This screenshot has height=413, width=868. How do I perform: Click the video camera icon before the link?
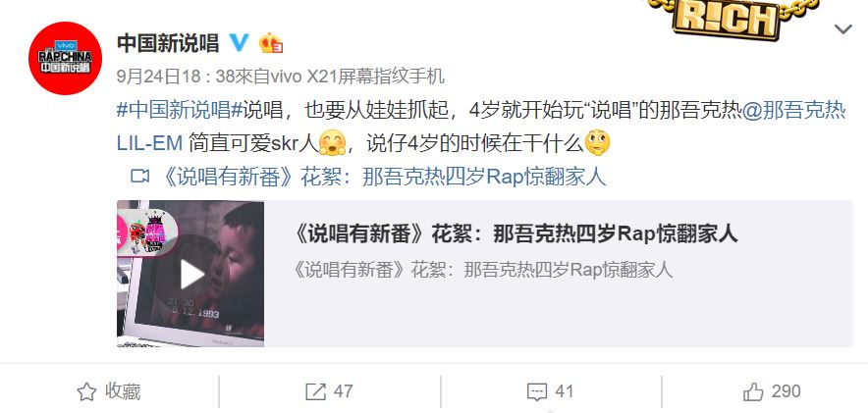(x=139, y=177)
